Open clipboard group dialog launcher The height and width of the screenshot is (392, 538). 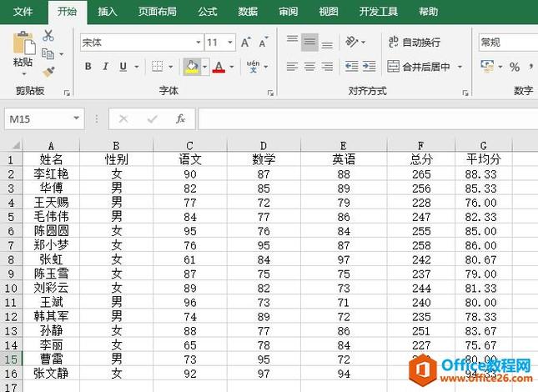67,93
